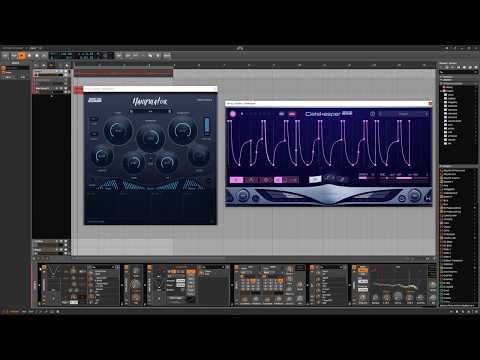Click the orange Play button in transport
480x360 pixels.
click(22, 56)
